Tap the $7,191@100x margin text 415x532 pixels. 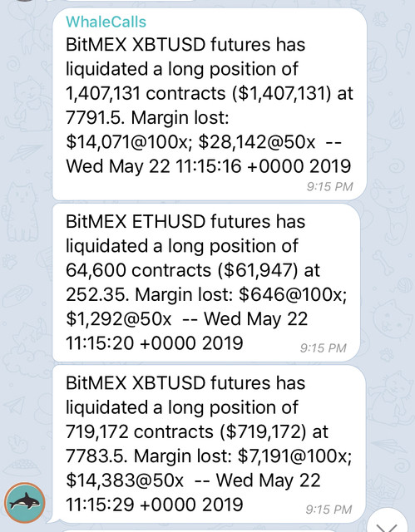(294, 456)
